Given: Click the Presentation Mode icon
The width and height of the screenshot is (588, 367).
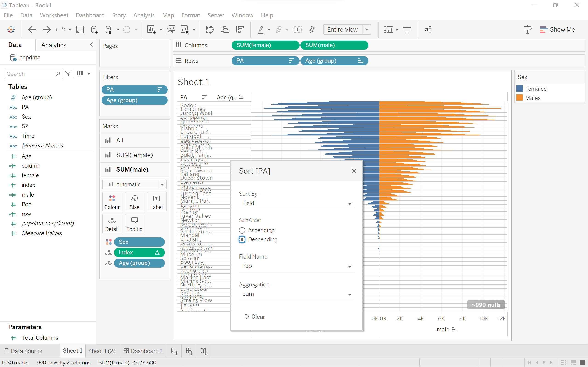Looking at the screenshot, I should pos(407,30).
